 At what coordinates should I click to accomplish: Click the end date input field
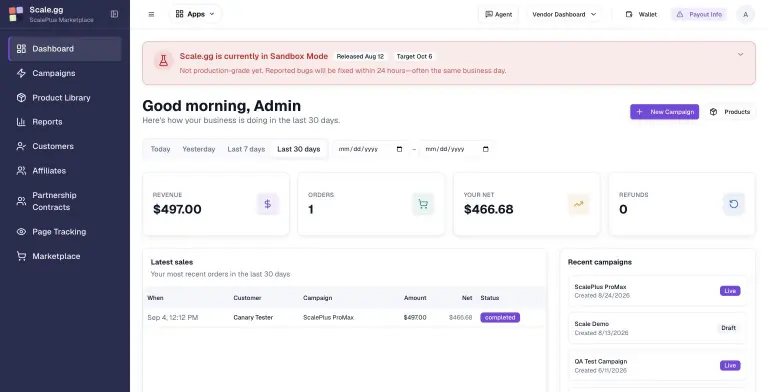pyautogui.click(x=457, y=149)
